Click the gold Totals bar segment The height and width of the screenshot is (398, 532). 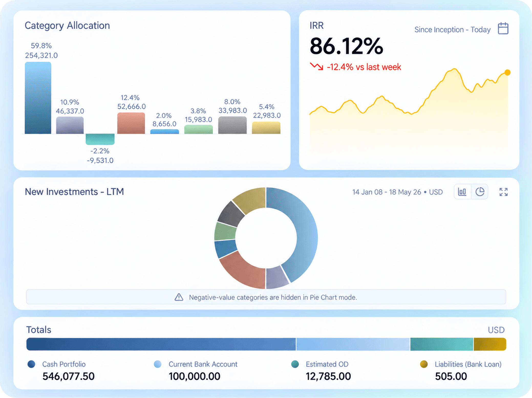pos(490,344)
